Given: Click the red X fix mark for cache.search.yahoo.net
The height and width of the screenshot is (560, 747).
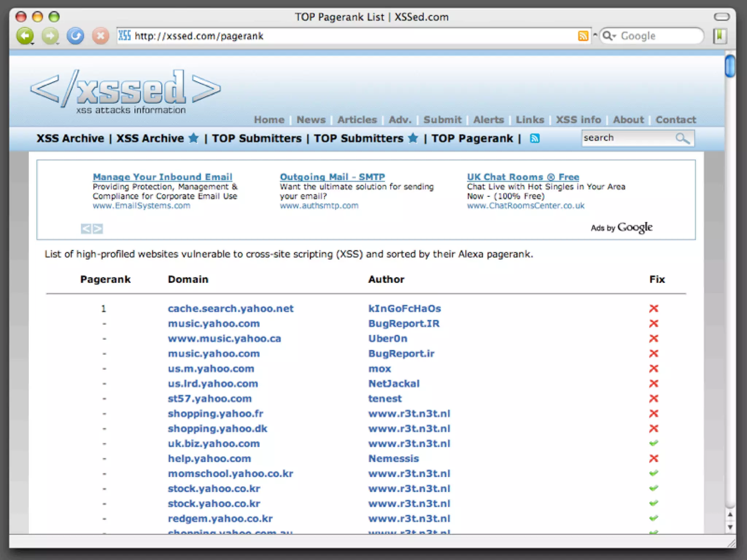Looking at the screenshot, I should [654, 308].
